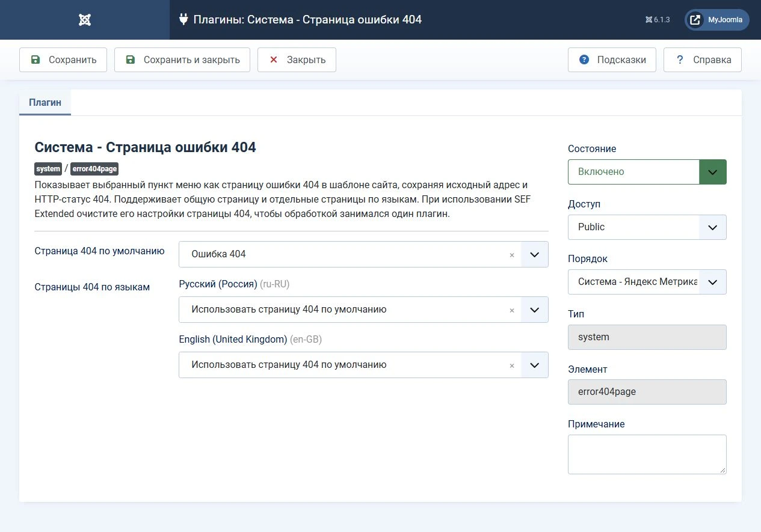
Task: Open the Справка help button
Action: click(703, 60)
